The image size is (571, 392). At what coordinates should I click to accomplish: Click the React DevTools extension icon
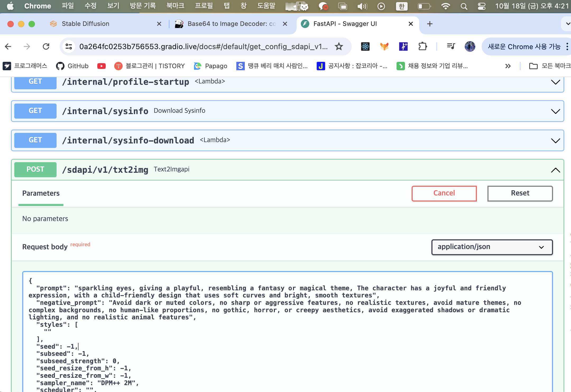[x=365, y=46]
